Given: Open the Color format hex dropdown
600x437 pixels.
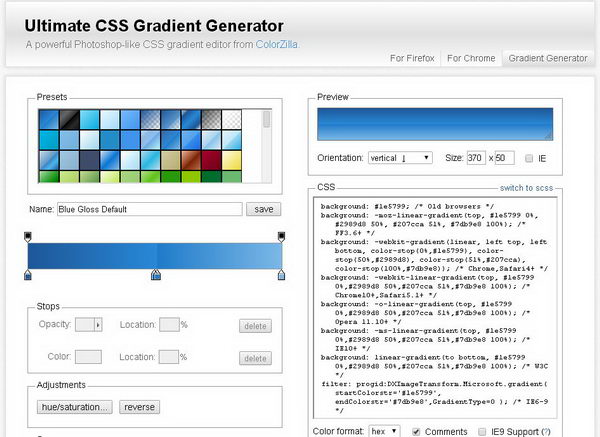Looking at the screenshot, I should [x=384, y=431].
